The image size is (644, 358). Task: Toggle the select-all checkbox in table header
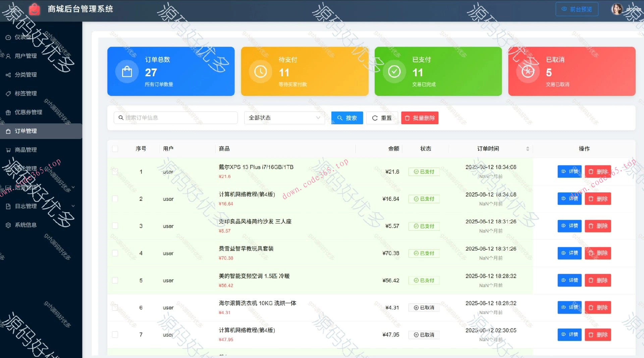pos(115,149)
